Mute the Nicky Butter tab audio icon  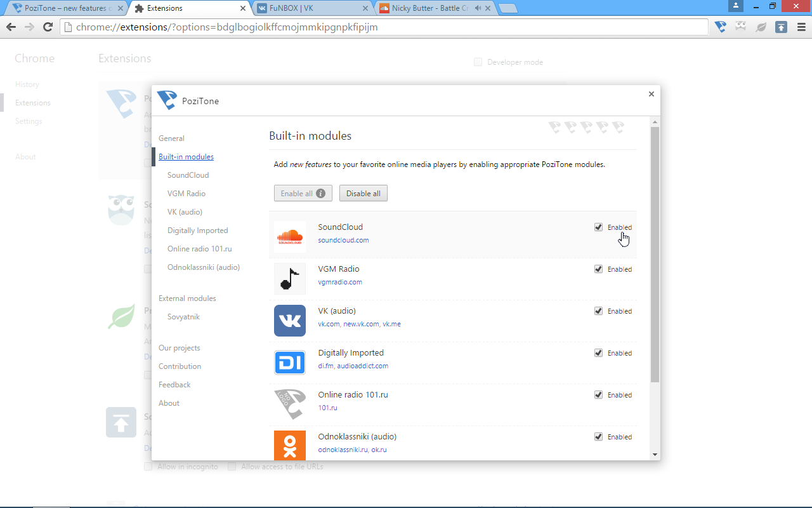[478, 8]
